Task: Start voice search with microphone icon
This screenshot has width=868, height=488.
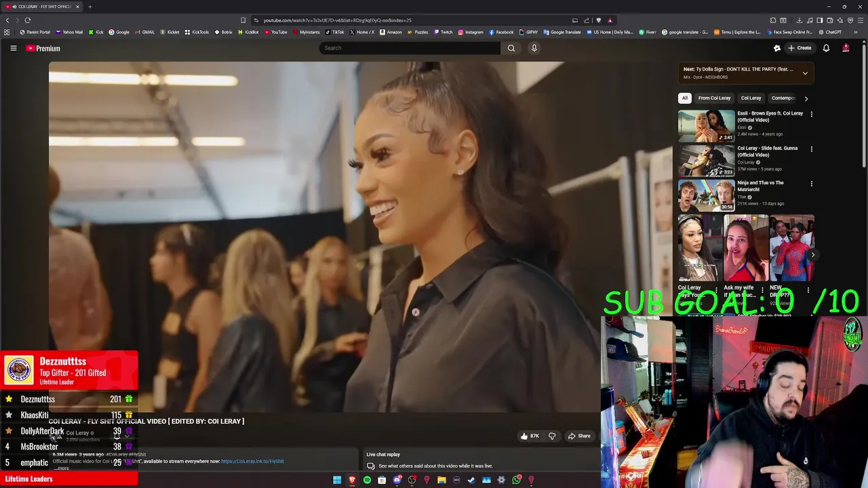Action: pos(534,48)
